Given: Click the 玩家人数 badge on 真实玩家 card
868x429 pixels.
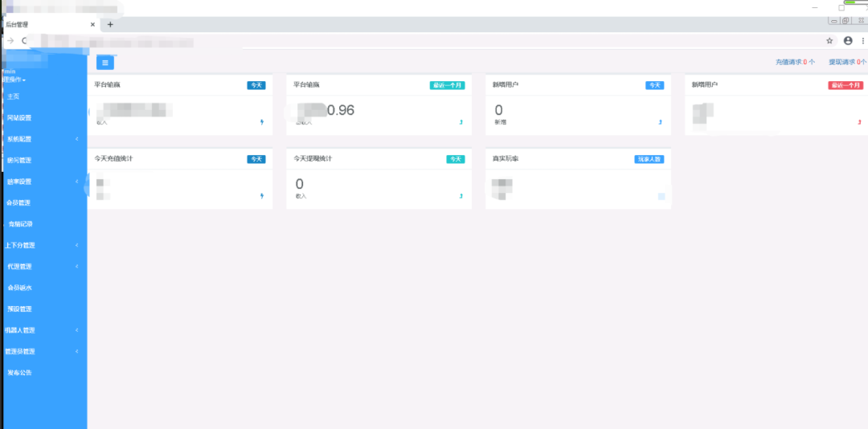Looking at the screenshot, I should (649, 159).
